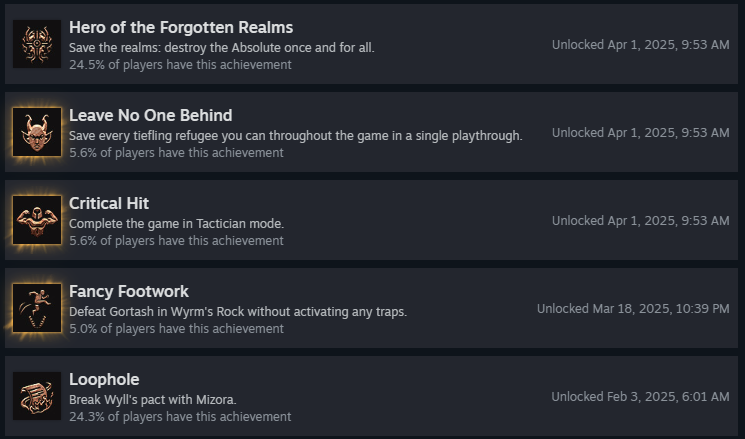This screenshot has width=745, height=439.
Task: Select the Loophole scroll contract icon
Action: tap(37, 396)
